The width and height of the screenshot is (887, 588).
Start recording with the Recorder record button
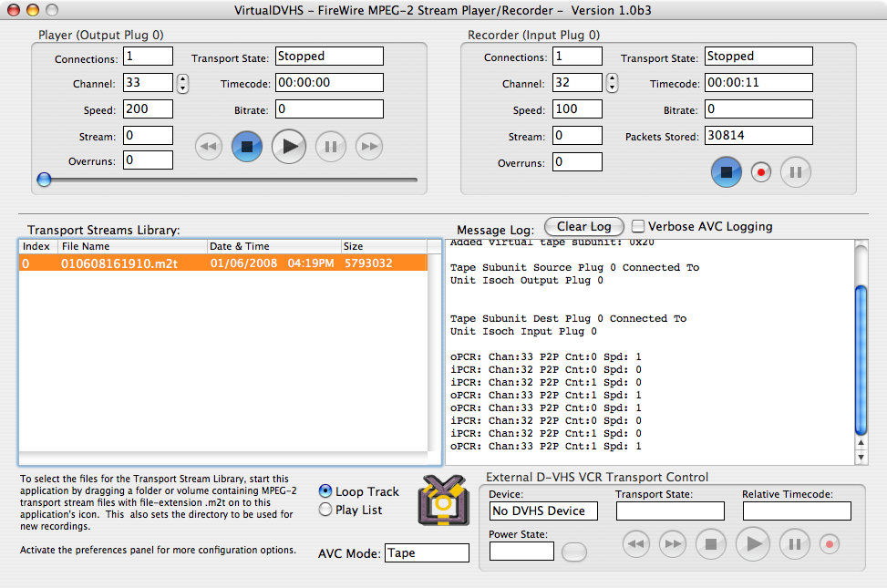tap(761, 172)
